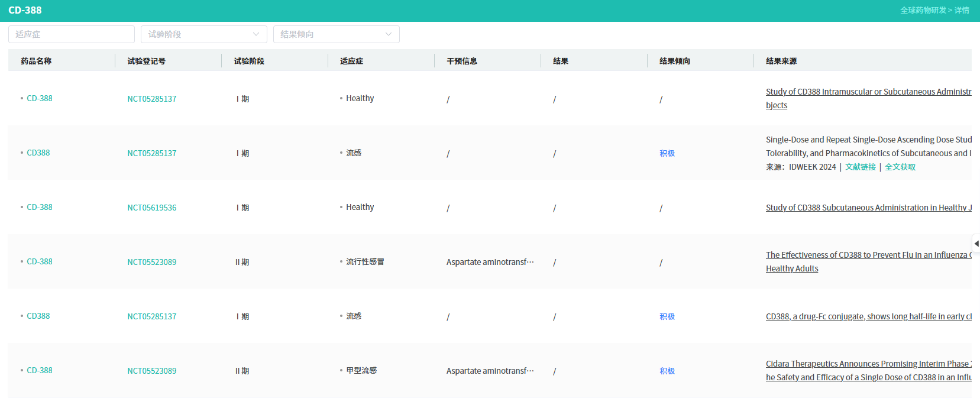Click the 药品名称 column header

36,61
